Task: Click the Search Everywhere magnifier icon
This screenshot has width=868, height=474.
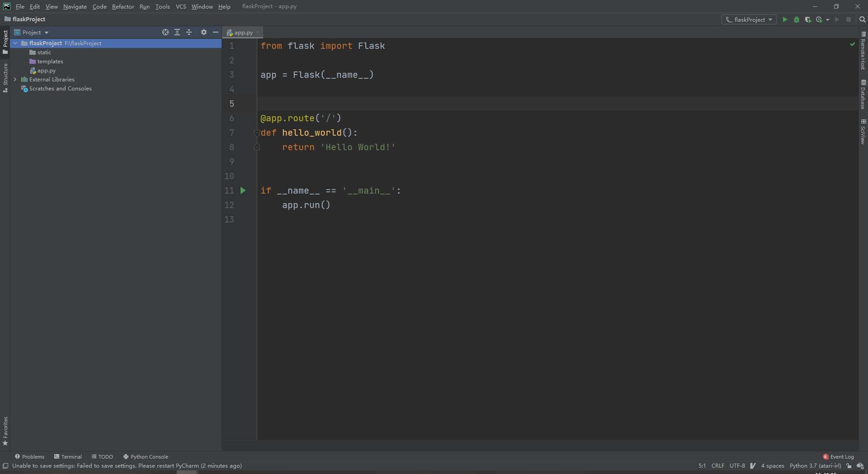Action: [x=862, y=19]
